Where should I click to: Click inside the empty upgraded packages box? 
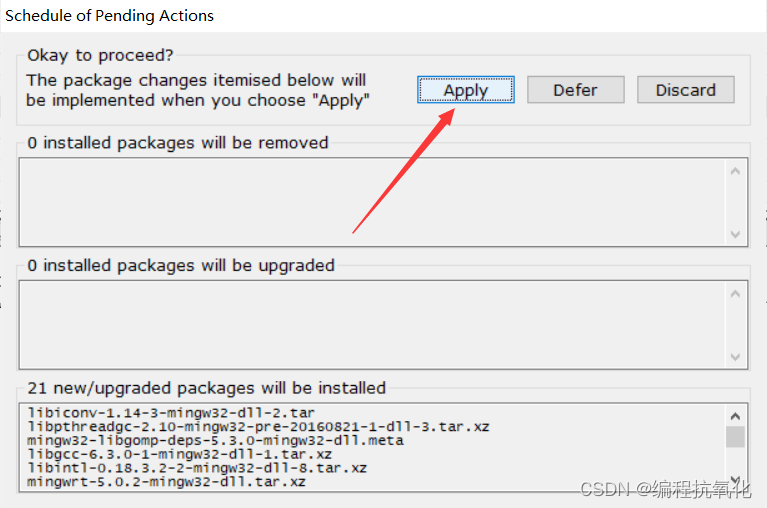tap(373, 325)
